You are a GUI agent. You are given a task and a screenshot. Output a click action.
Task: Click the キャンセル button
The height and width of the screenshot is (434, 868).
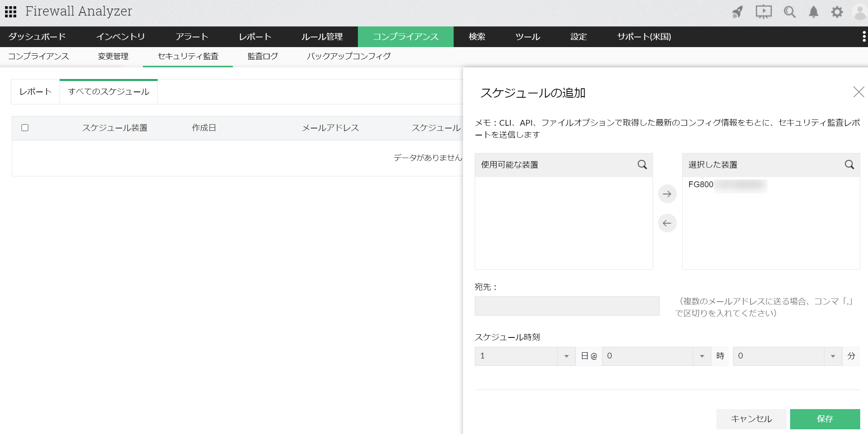pyautogui.click(x=751, y=419)
